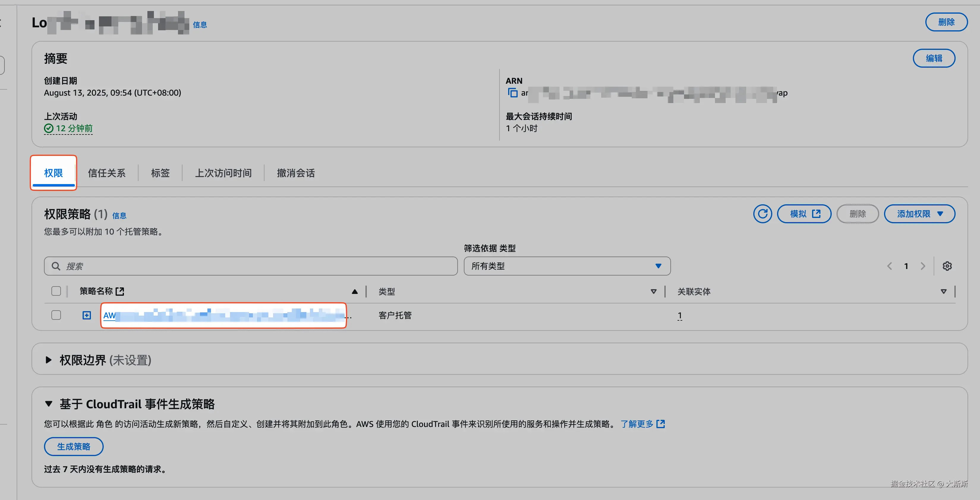Toggle the select-all policies checkbox in header
Screen dimensions: 980x500
pos(56,291)
